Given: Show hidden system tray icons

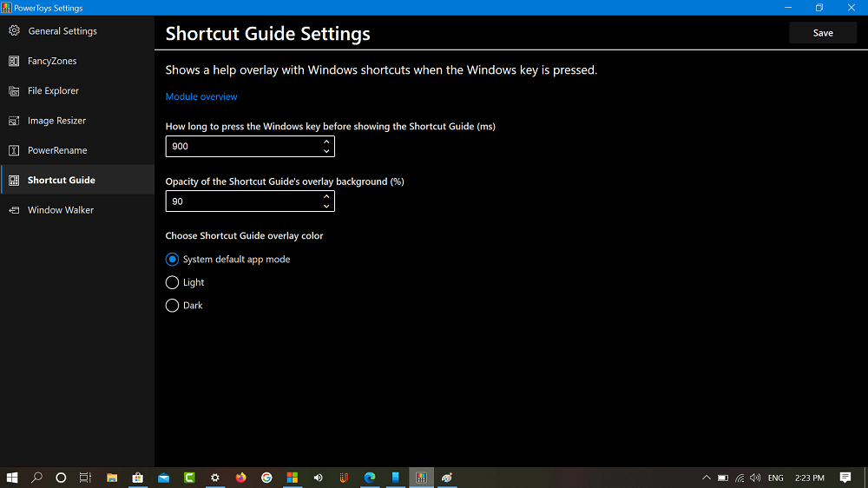Looking at the screenshot, I should (x=707, y=478).
